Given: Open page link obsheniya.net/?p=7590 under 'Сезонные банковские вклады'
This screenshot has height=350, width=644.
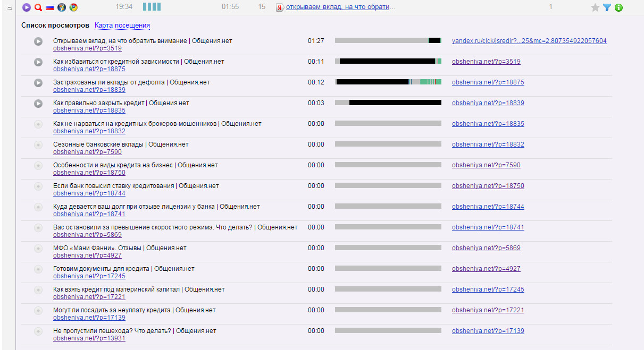Looking at the screenshot, I should point(87,152).
